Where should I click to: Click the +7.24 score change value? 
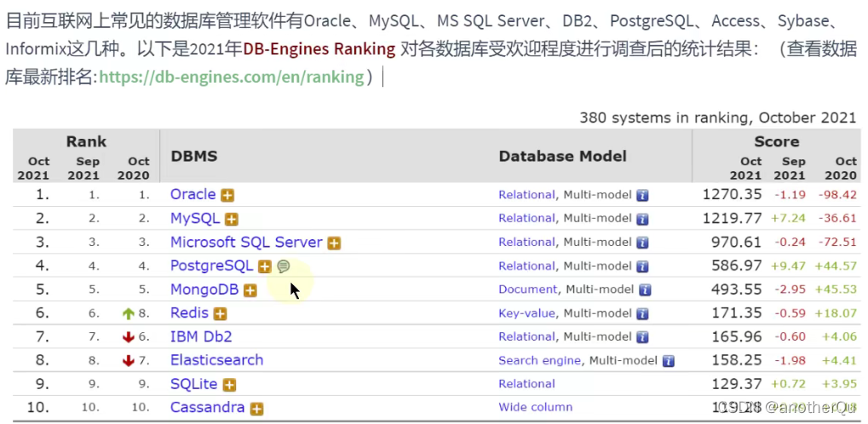pos(788,219)
